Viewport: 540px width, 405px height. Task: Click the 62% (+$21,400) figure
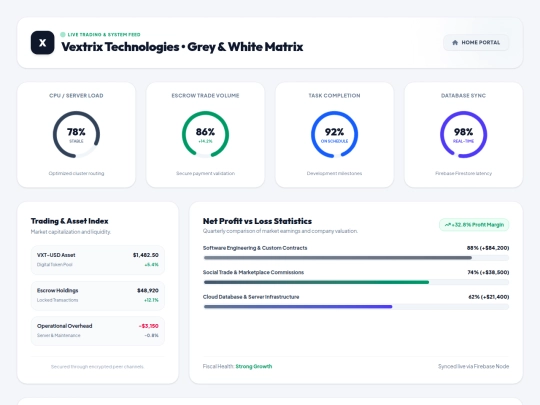point(489,297)
